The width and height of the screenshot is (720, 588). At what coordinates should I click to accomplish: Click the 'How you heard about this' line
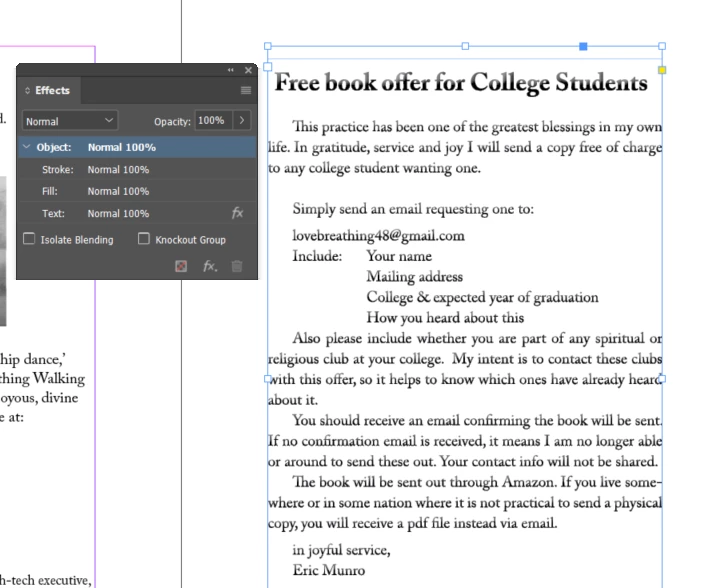tap(445, 318)
